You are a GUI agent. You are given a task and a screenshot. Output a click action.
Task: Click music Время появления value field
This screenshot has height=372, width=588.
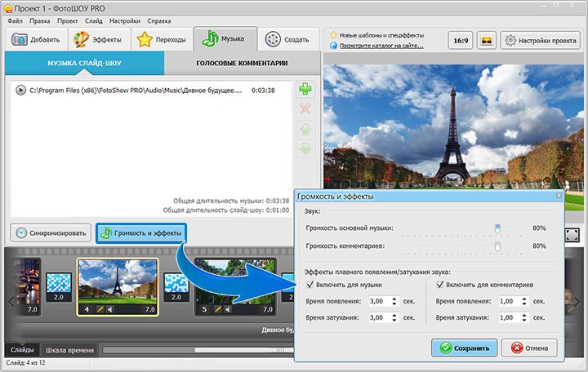[x=379, y=301]
